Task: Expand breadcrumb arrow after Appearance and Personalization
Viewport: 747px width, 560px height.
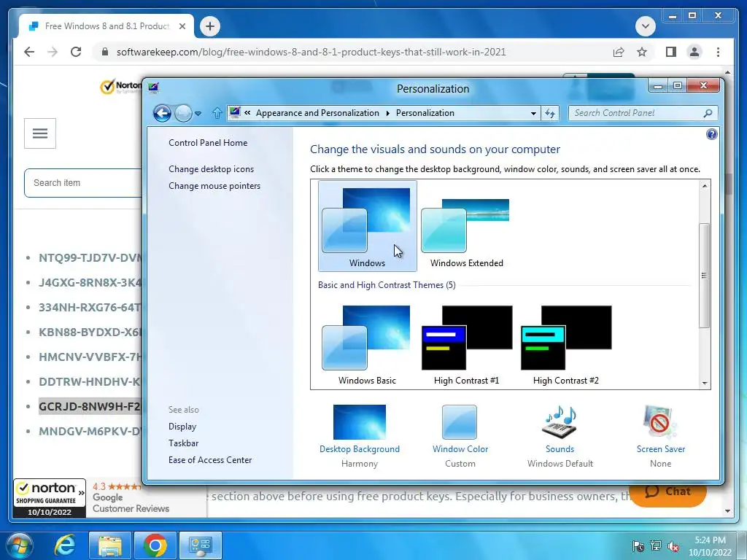Action: [x=387, y=113]
